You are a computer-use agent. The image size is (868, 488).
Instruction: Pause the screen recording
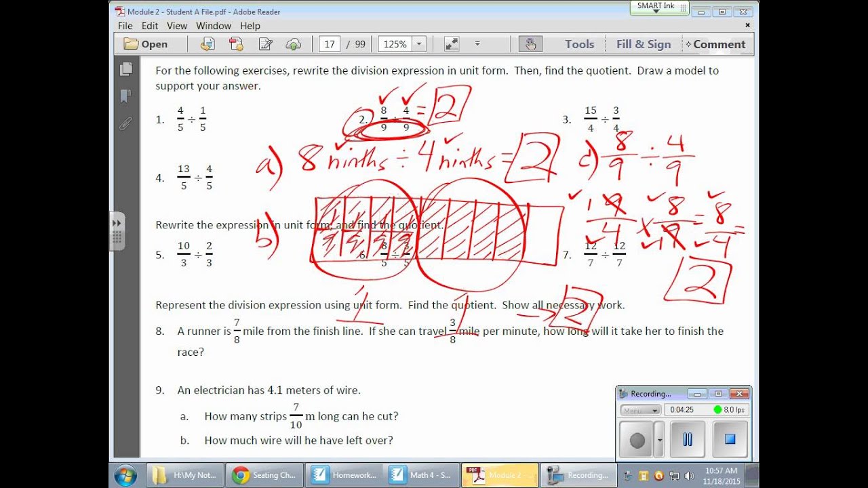click(688, 439)
